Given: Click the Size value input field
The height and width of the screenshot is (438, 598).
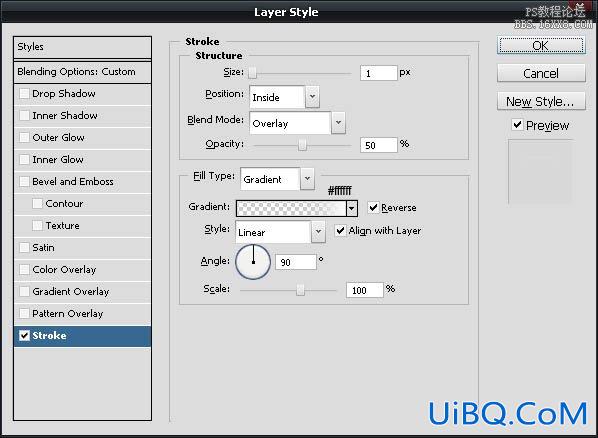Looking at the screenshot, I should tap(378, 72).
